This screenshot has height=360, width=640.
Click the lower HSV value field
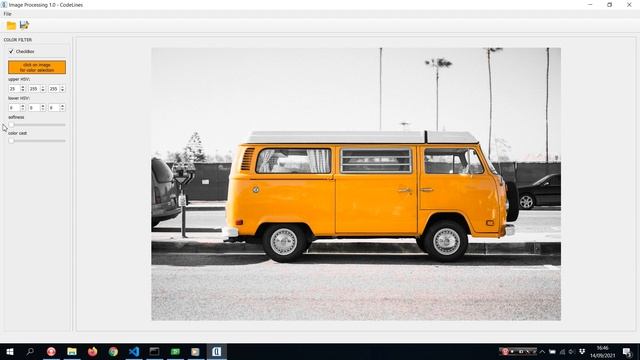tap(53, 107)
